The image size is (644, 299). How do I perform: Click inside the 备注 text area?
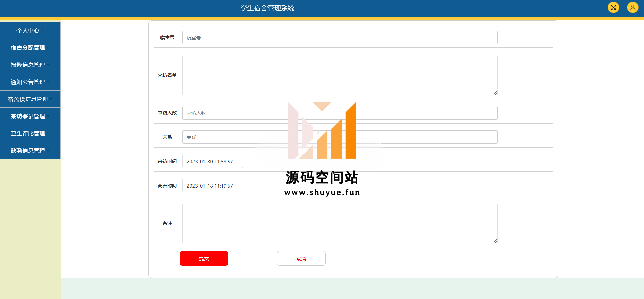pos(340,223)
